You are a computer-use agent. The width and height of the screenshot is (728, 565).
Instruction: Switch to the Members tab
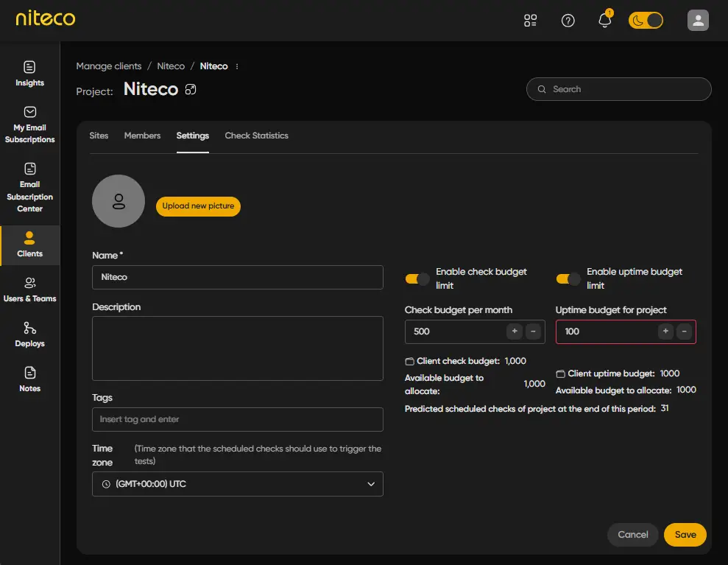point(142,136)
